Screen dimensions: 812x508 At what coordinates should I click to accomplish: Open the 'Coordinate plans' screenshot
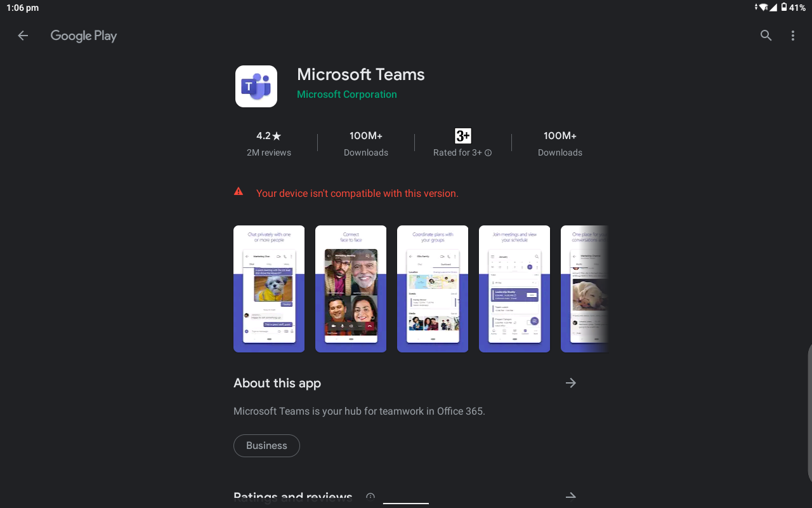click(433, 289)
